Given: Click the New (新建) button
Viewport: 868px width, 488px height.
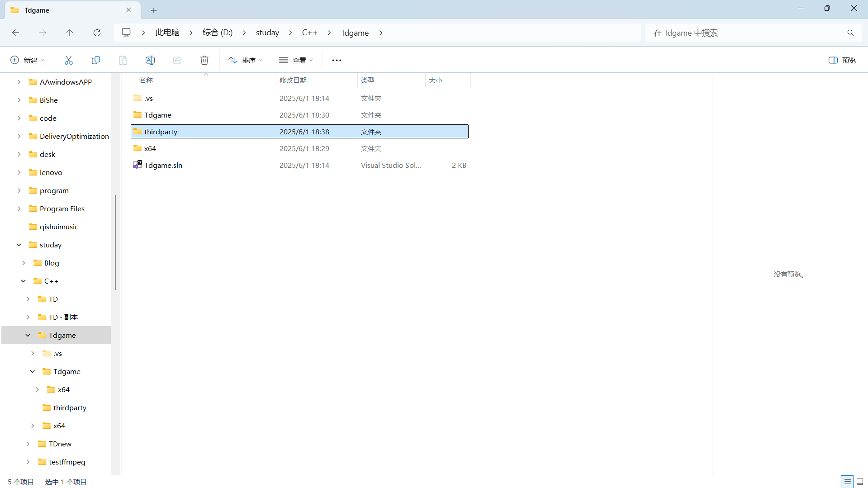Looking at the screenshot, I should point(27,60).
